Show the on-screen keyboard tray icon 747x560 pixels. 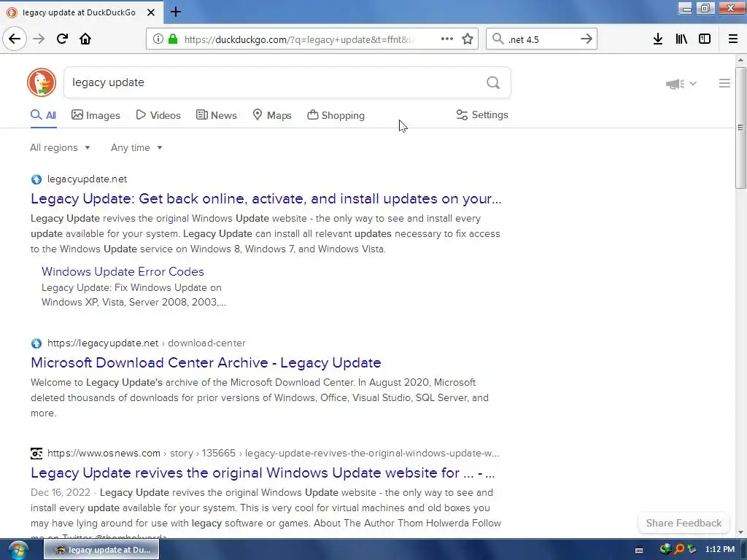pos(639,550)
